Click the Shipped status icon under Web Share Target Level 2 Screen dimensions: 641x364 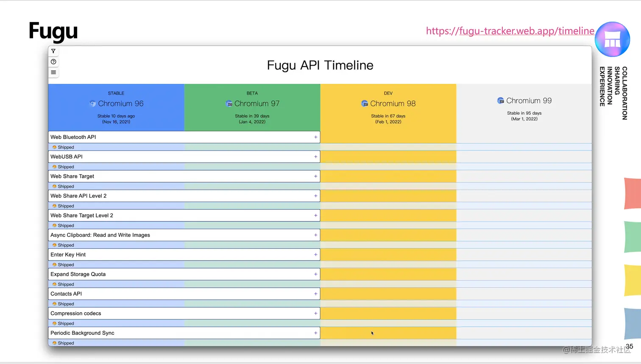point(54,225)
